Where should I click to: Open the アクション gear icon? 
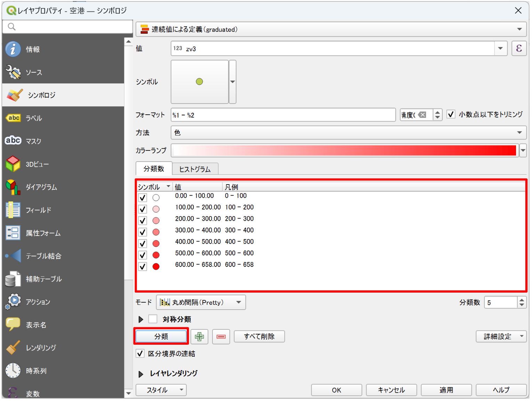coord(13,301)
